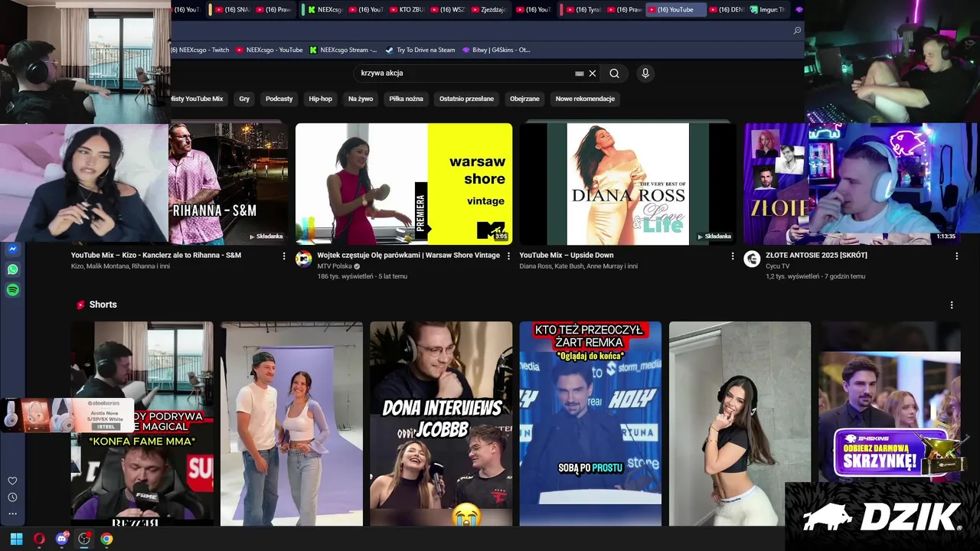Open Try To Drive na Steam bookmark
Screen dimensions: 980x551
[x=420, y=50]
